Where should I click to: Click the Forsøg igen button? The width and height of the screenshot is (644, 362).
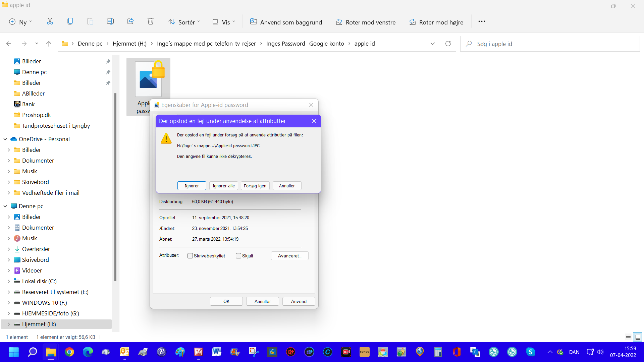point(255,186)
